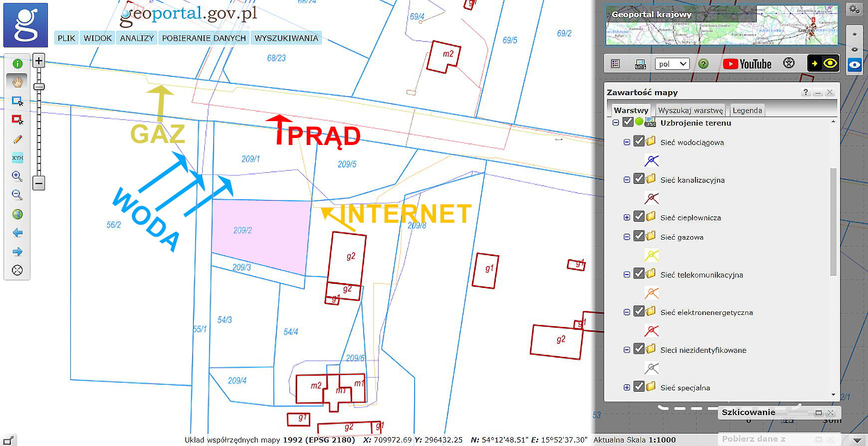Toggle Sieć wodociągowa layer checkbox
868x446 pixels.
click(639, 141)
